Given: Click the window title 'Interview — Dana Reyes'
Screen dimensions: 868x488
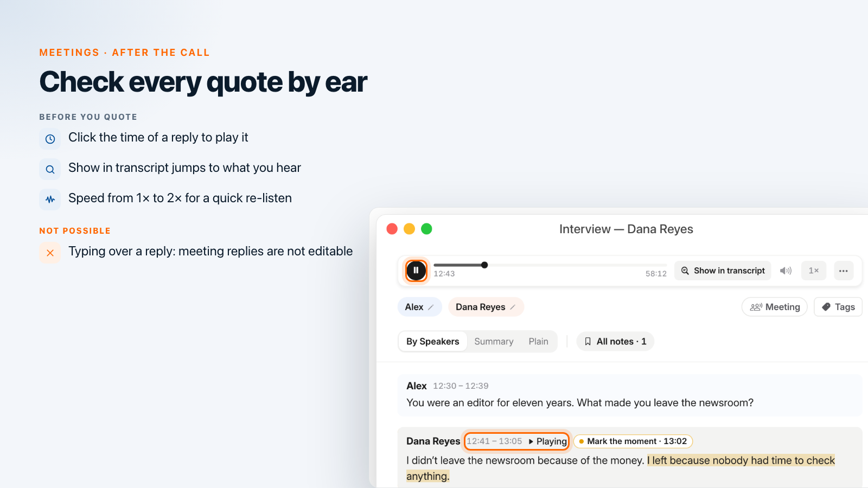Looking at the screenshot, I should 626,229.
